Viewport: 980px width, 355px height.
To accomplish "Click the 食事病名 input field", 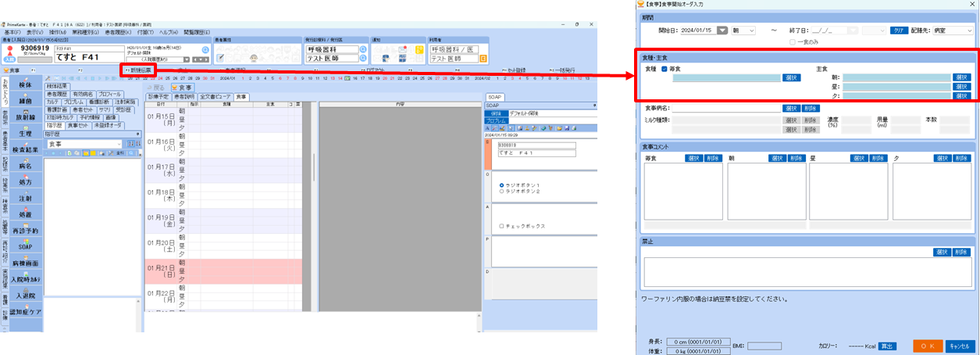I will [x=725, y=109].
